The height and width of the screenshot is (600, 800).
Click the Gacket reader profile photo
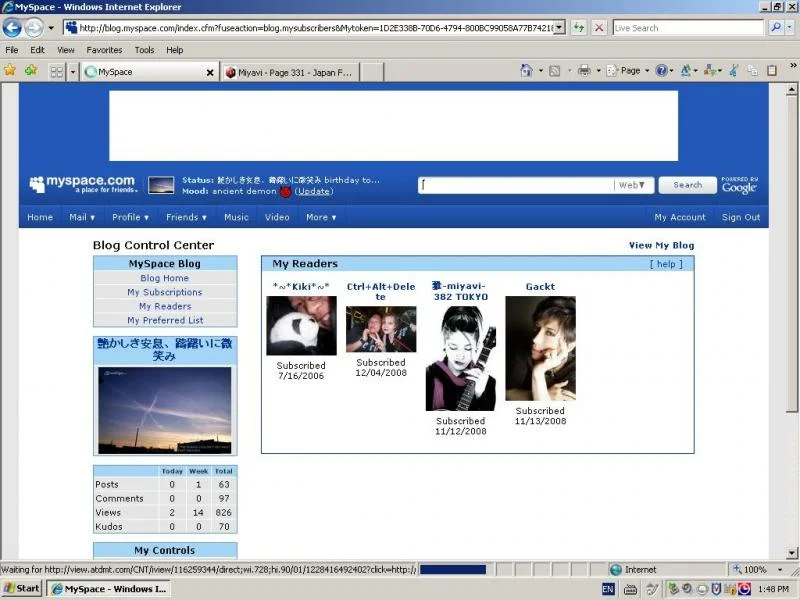pos(540,348)
